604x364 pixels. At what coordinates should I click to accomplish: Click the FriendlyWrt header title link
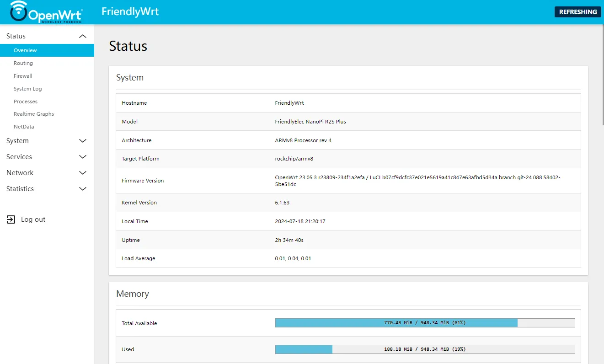pyautogui.click(x=130, y=12)
